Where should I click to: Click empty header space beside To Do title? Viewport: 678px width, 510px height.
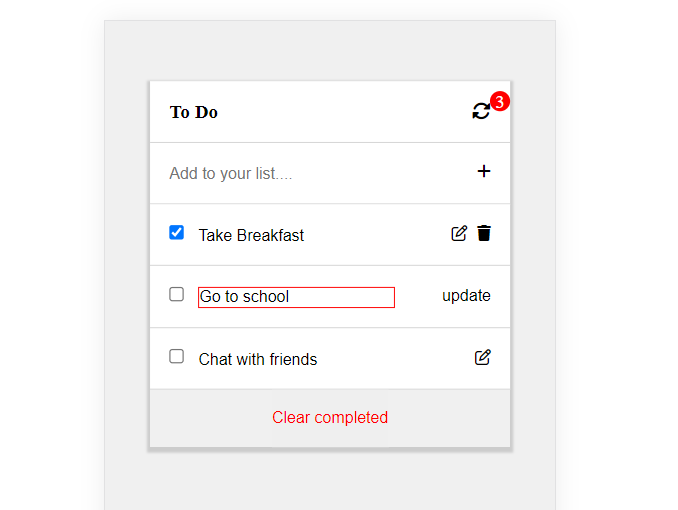pyautogui.click(x=340, y=112)
